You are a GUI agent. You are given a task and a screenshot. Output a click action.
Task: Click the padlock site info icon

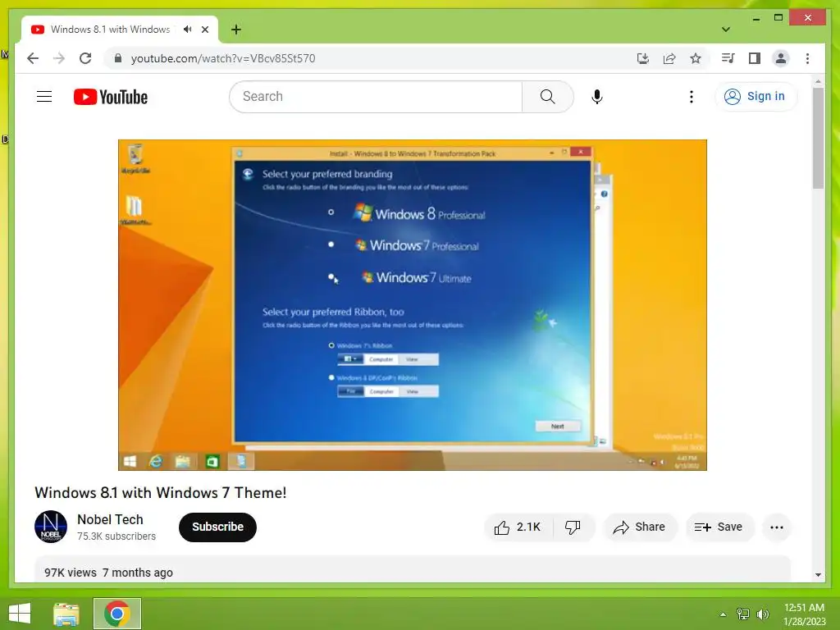point(118,58)
